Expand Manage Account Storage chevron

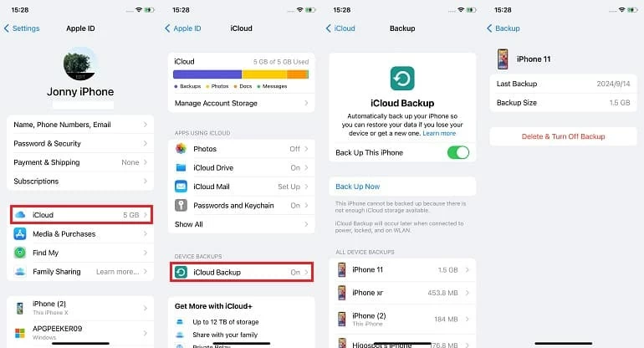pos(306,103)
